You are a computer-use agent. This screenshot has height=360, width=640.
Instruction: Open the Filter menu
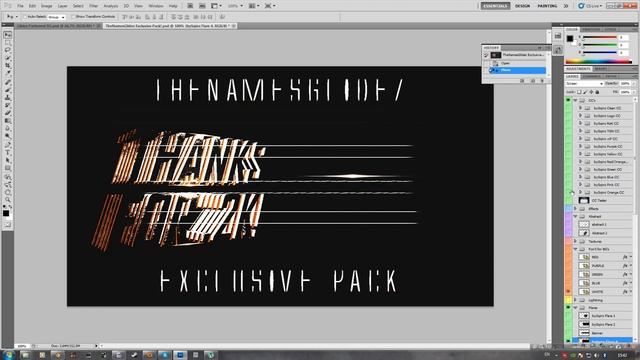(x=93, y=6)
